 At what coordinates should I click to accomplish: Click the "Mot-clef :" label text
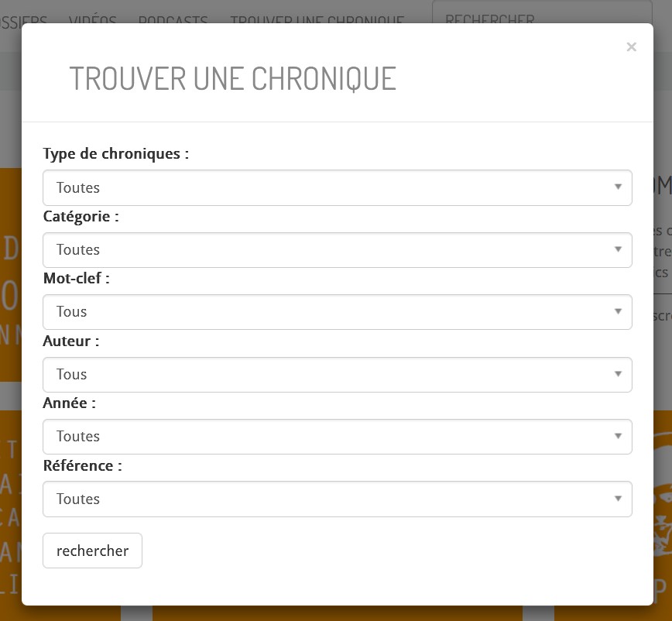tap(76, 279)
